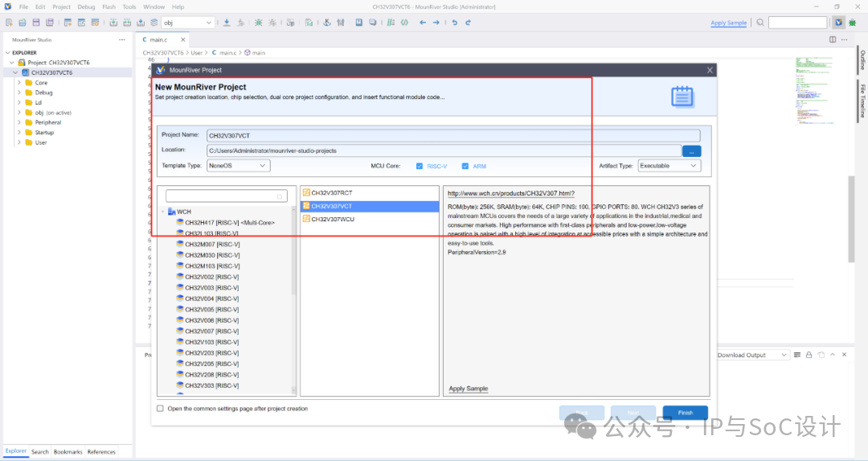Click the split editor icon
This screenshot has height=461, width=868.
pos(833,39)
